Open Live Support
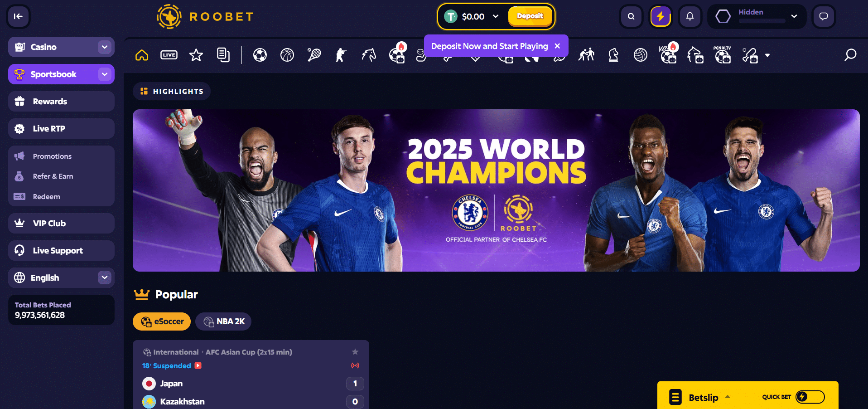Image resolution: width=868 pixels, height=409 pixels. point(61,250)
